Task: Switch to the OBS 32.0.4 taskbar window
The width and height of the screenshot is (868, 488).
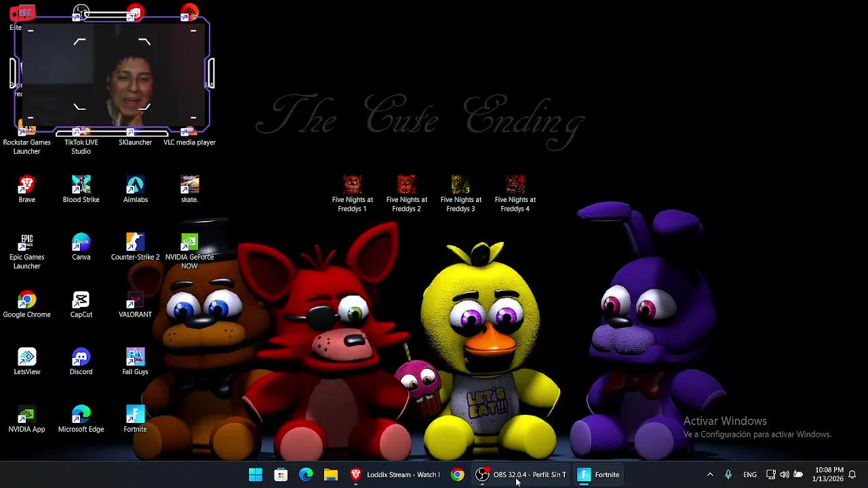Action: point(521,474)
